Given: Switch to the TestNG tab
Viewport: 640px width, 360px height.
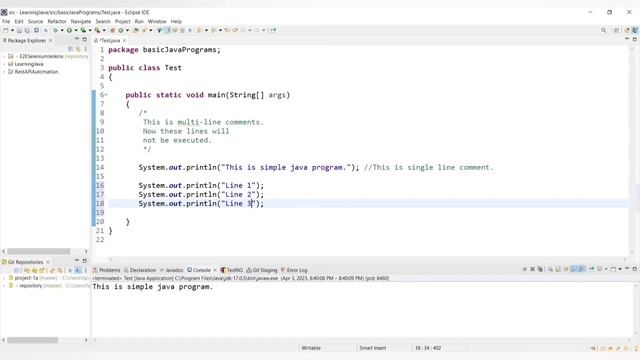Looking at the screenshot, I should 231,270.
